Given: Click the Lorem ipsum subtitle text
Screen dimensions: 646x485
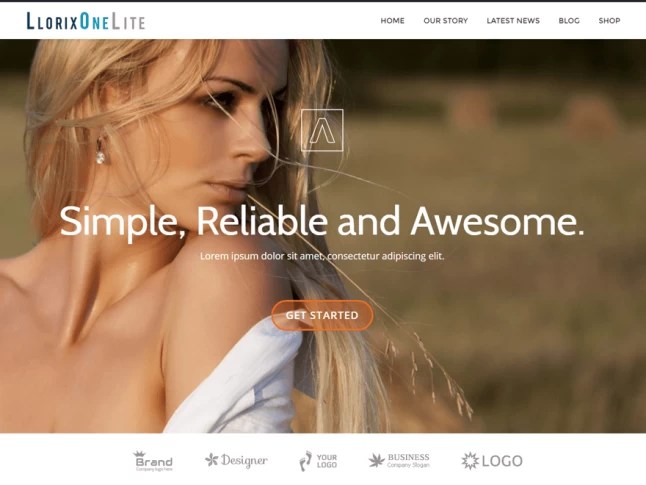Looking at the screenshot, I should pos(322,256).
